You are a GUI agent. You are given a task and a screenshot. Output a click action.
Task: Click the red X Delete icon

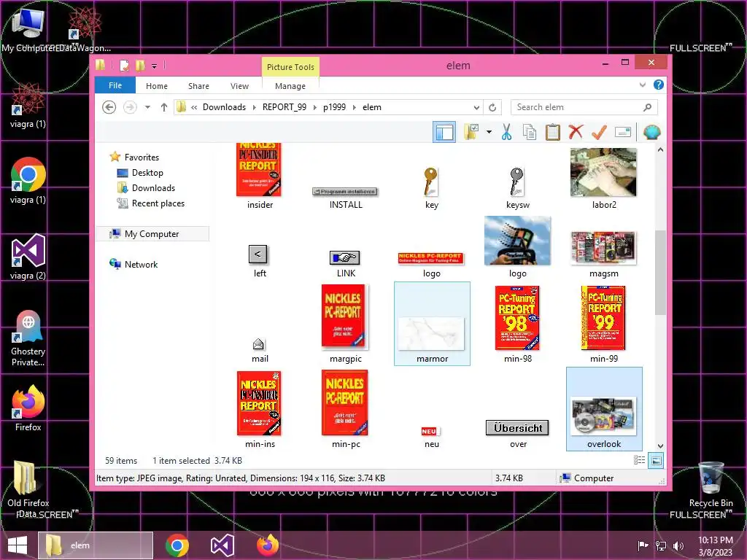click(x=576, y=131)
